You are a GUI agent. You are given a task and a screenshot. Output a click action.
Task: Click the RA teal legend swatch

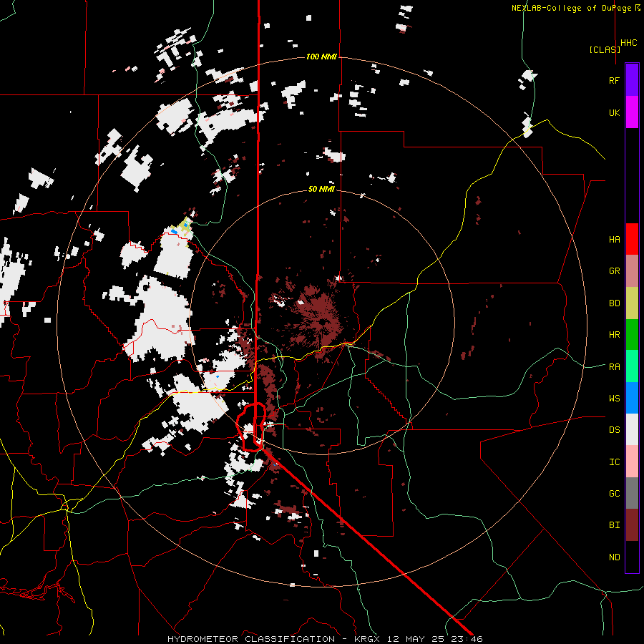point(632,366)
